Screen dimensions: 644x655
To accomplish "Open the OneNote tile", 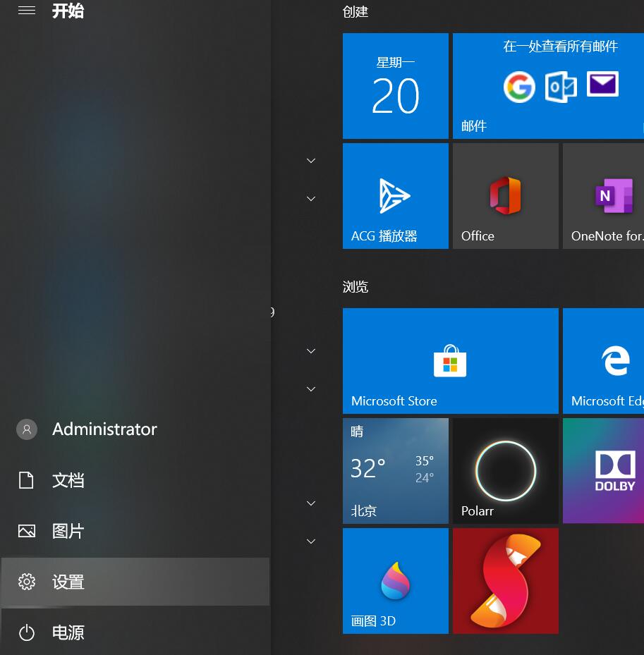I will (x=604, y=196).
